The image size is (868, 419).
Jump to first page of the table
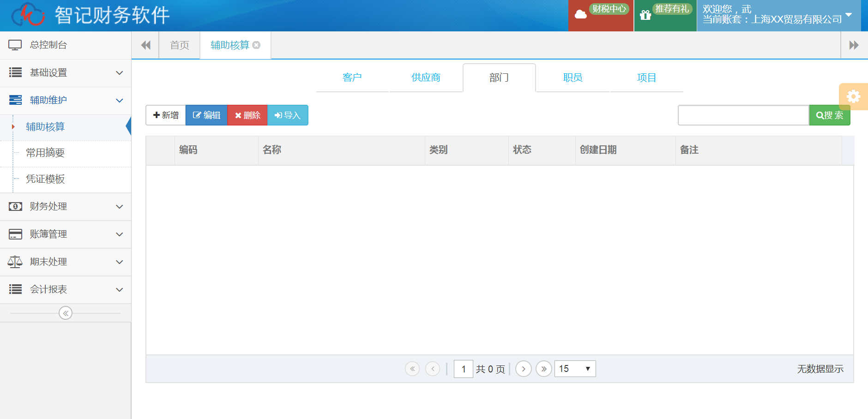click(412, 369)
